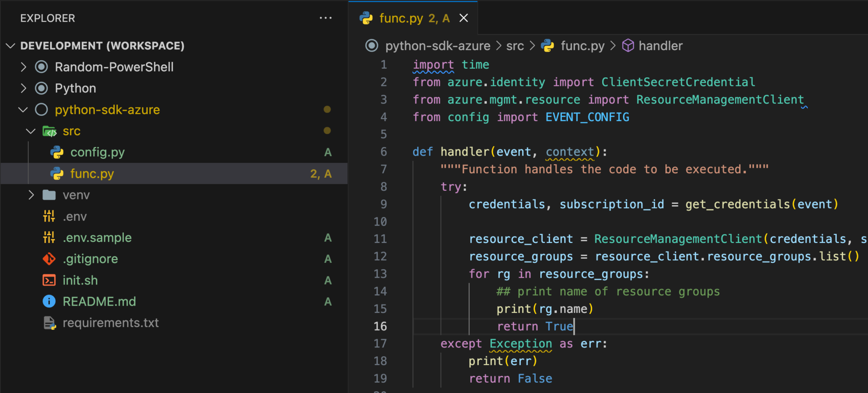The height and width of the screenshot is (393, 868).
Task: Click line number 16 in the gutter
Action: point(380,327)
